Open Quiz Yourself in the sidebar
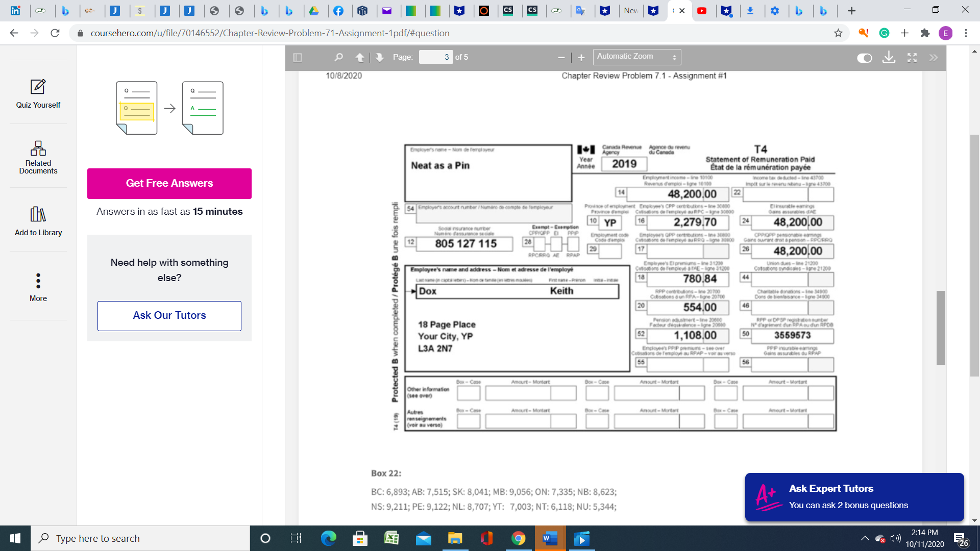The width and height of the screenshot is (980, 551). click(38, 95)
